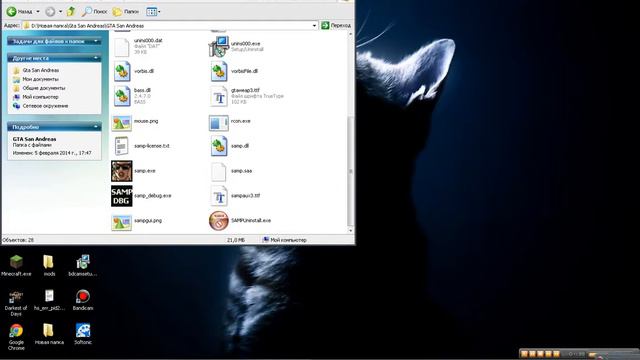
Task: Select the samp.dll file
Action: [229, 146]
